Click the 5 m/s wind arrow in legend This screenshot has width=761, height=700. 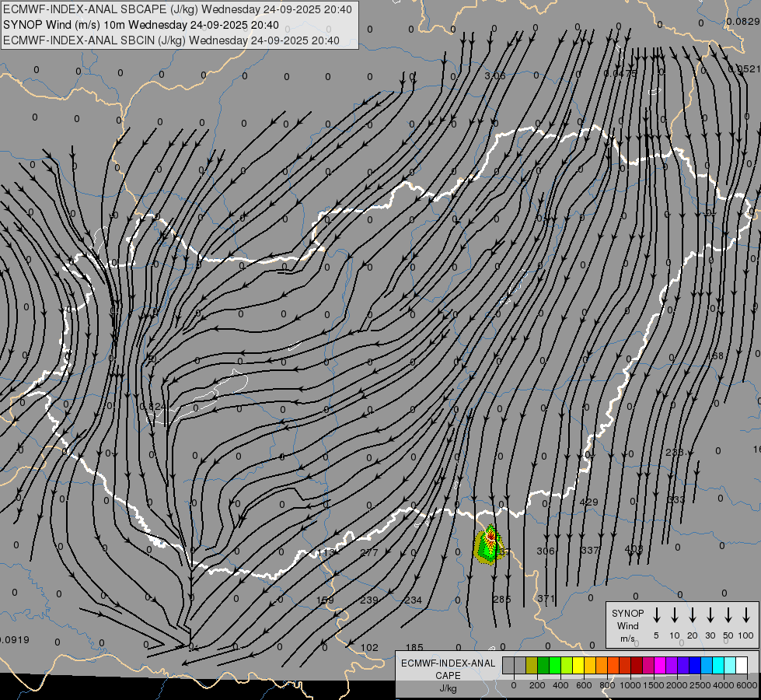pos(656,615)
